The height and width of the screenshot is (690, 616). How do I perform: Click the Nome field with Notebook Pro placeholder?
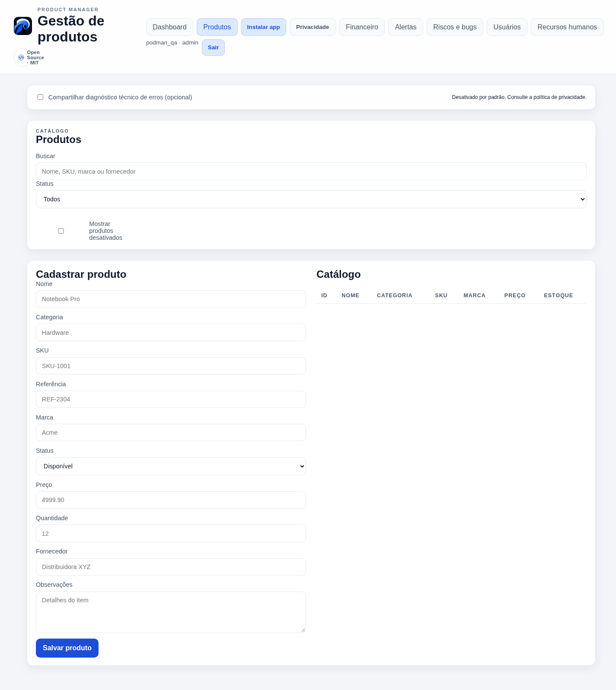(171, 299)
